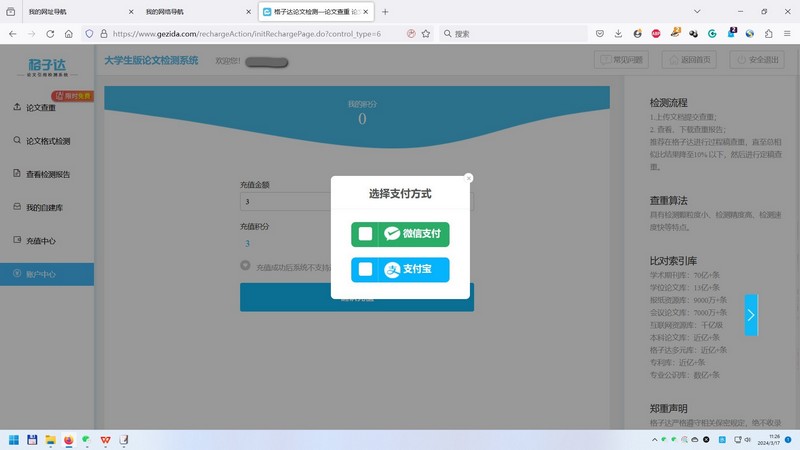Open a new browser tab
The height and width of the screenshot is (450, 800).
coord(385,12)
